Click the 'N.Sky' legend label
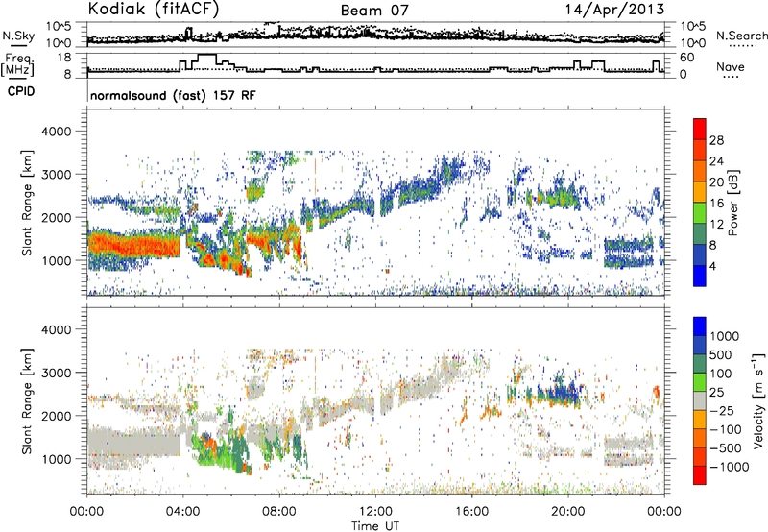 18,36
